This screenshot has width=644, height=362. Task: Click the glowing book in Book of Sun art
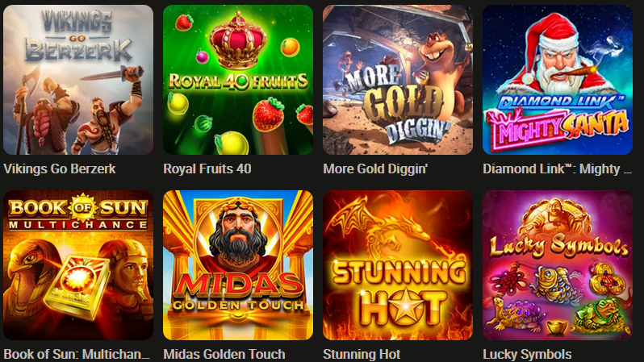coord(77,287)
